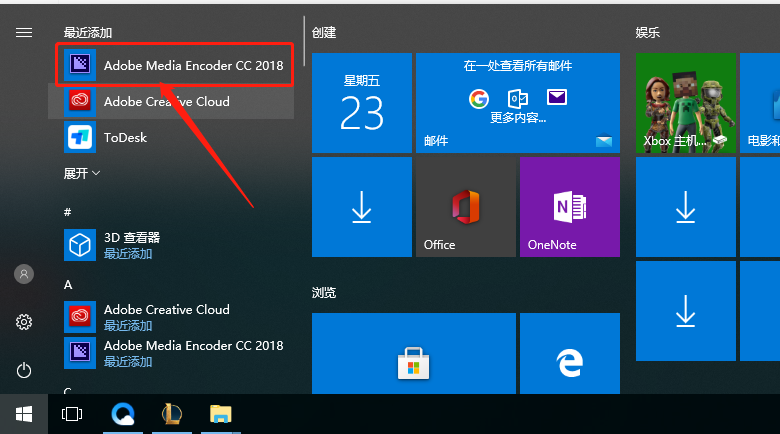Click 更多内容... in the mail tile

pyautogui.click(x=518, y=118)
